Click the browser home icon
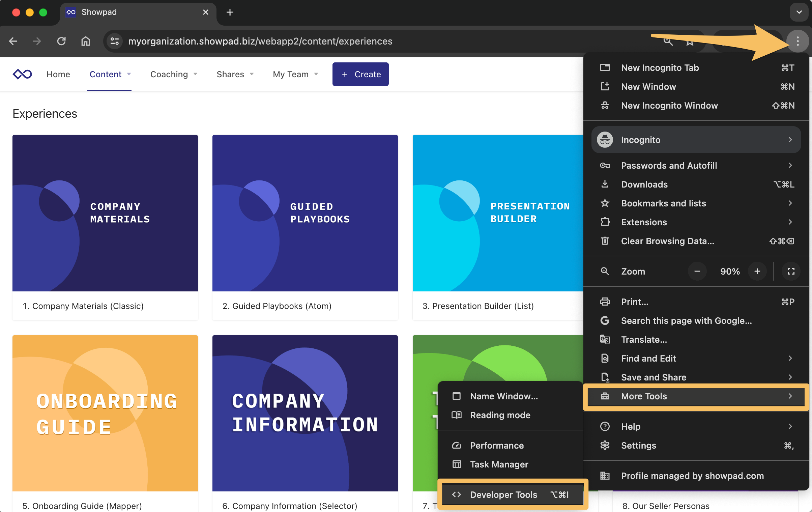The image size is (812, 512). click(86, 41)
